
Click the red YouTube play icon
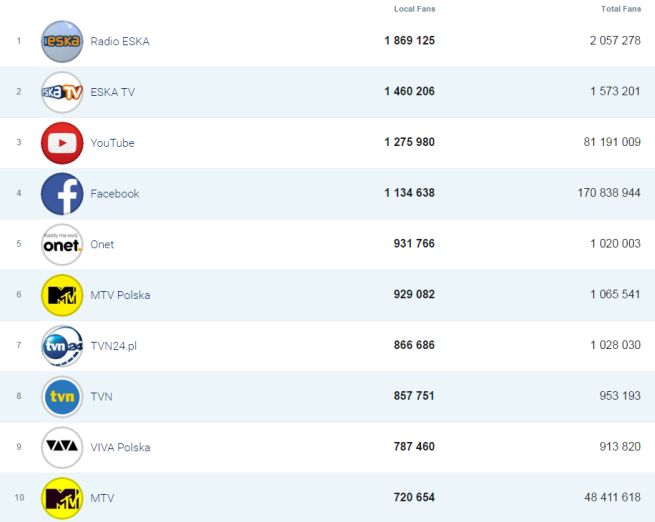pos(62,143)
